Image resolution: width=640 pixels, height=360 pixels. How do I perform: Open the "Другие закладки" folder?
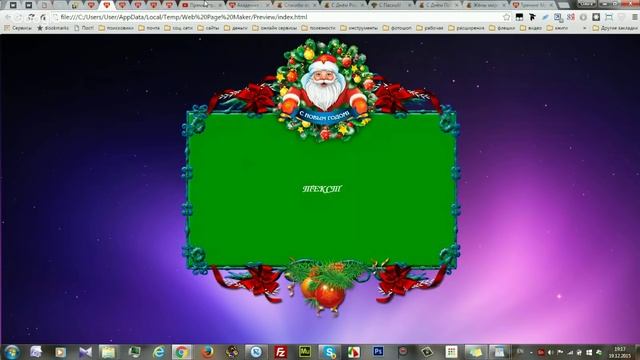pos(616,28)
